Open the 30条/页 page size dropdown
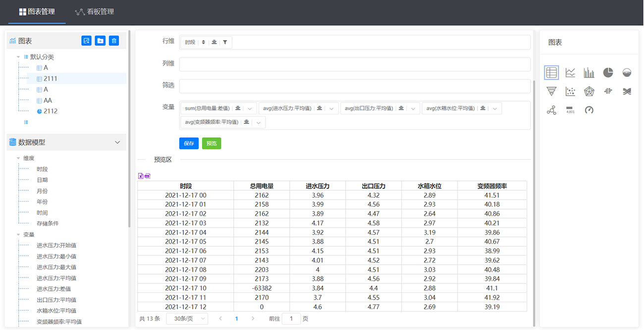Image resolution: width=644 pixels, height=330 pixels. (x=187, y=319)
